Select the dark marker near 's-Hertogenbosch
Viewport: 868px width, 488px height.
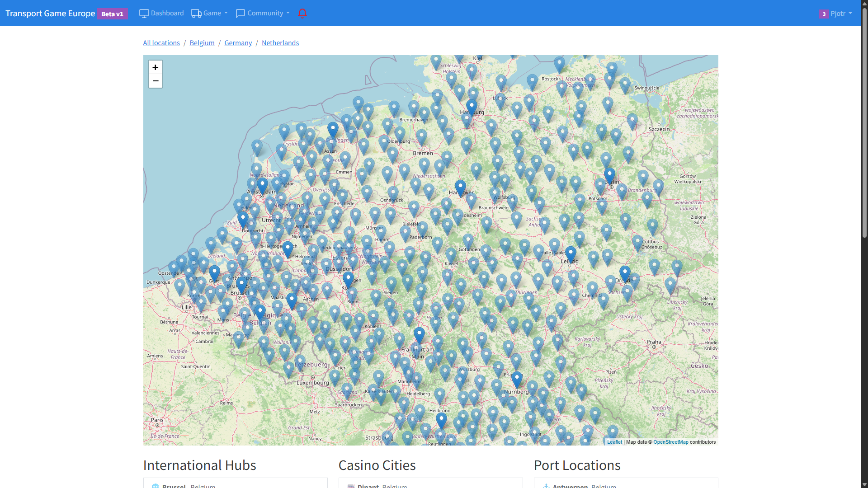(x=288, y=250)
